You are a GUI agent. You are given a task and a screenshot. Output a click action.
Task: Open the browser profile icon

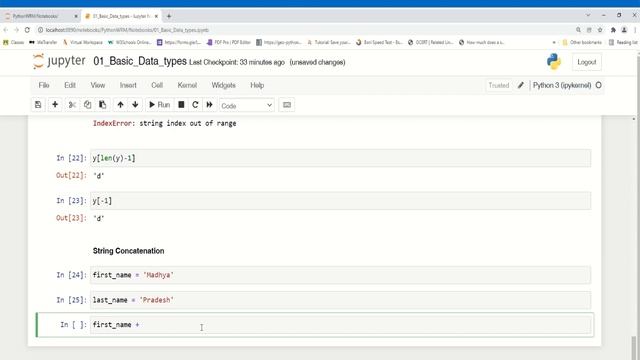(624, 30)
